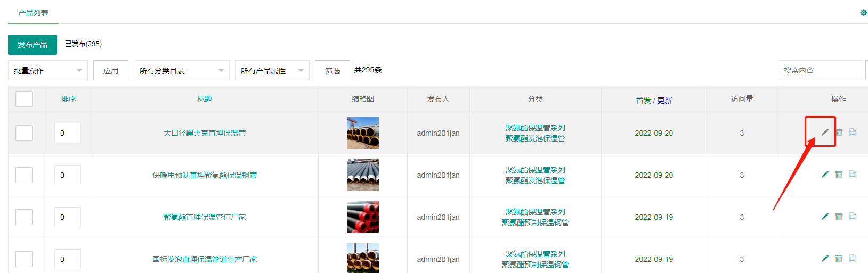Edit the 供暖用预制直埋聚氨酯保温钢管 product
Viewport: 868px width, 273px height.
(825, 175)
